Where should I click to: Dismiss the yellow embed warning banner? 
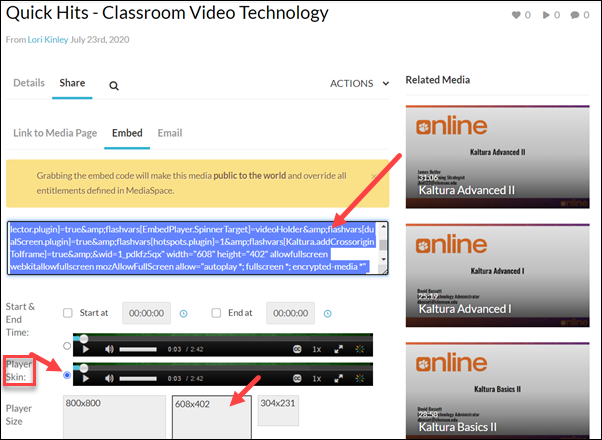click(374, 177)
